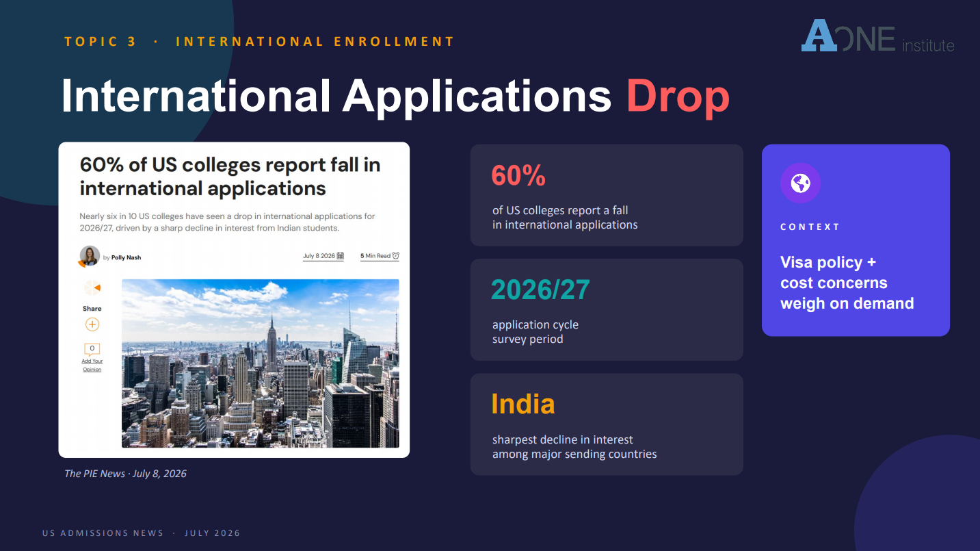Viewport: 980px width, 551px height.
Task: Click the 5 Min Read label
Action: click(375, 256)
